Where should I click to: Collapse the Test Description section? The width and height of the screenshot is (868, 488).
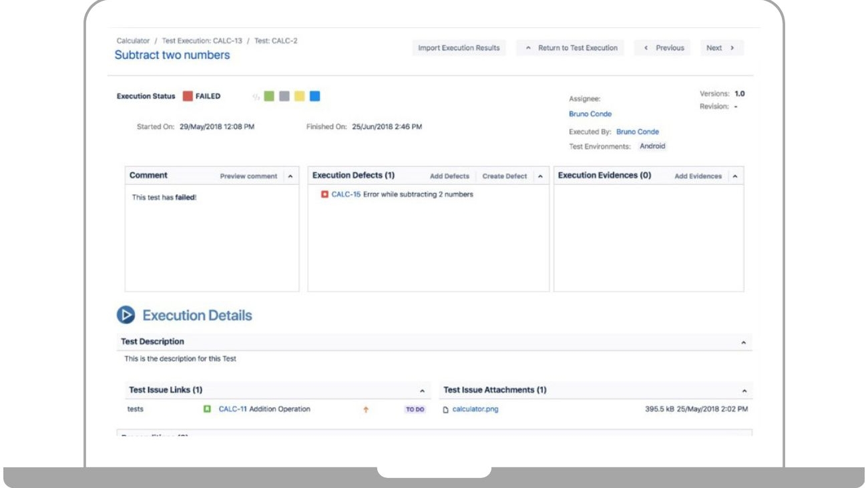pos(743,342)
